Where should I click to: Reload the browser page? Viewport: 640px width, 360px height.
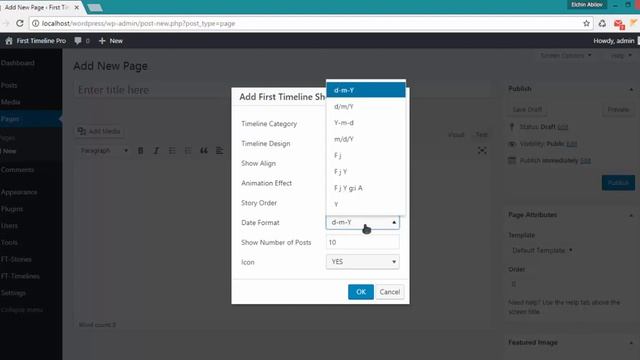(20, 23)
